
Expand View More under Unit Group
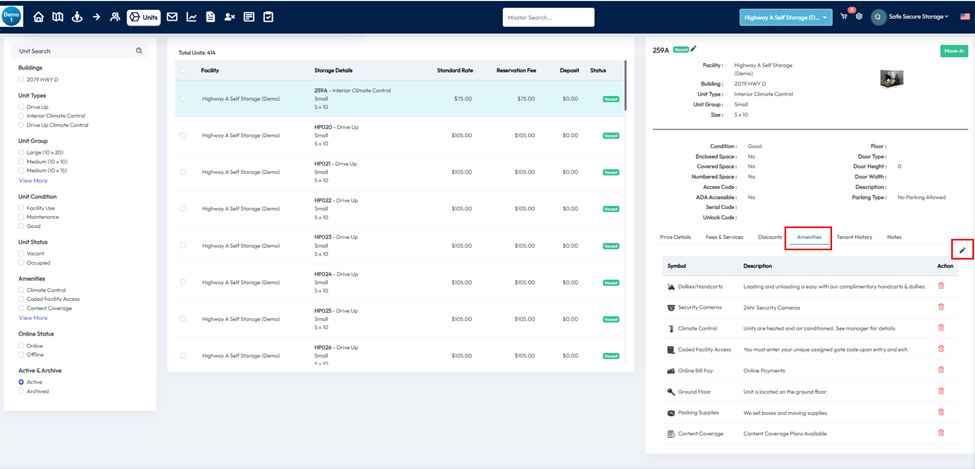click(x=33, y=181)
